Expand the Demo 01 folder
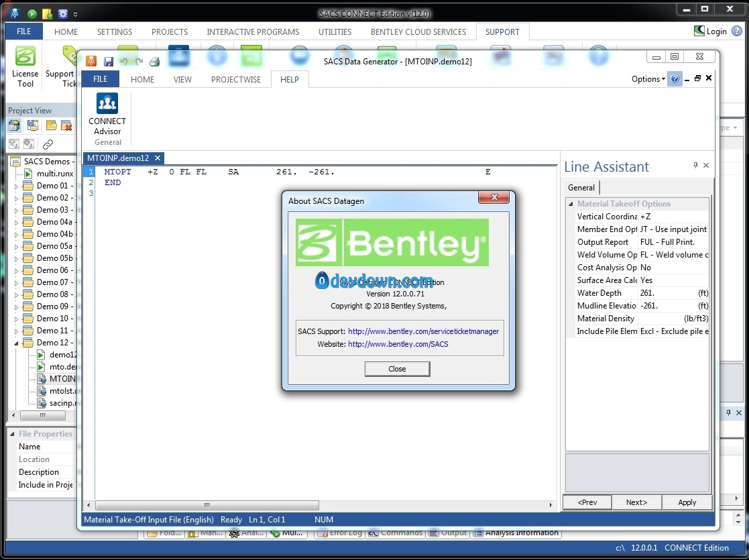Viewport: 749px width, 560px height. click(16, 186)
